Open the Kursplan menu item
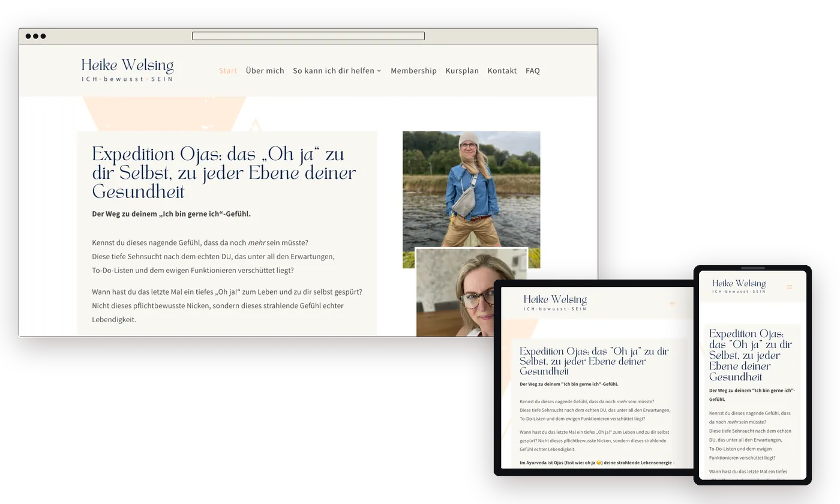This screenshot has width=840, height=504. pyautogui.click(x=462, y=71)
